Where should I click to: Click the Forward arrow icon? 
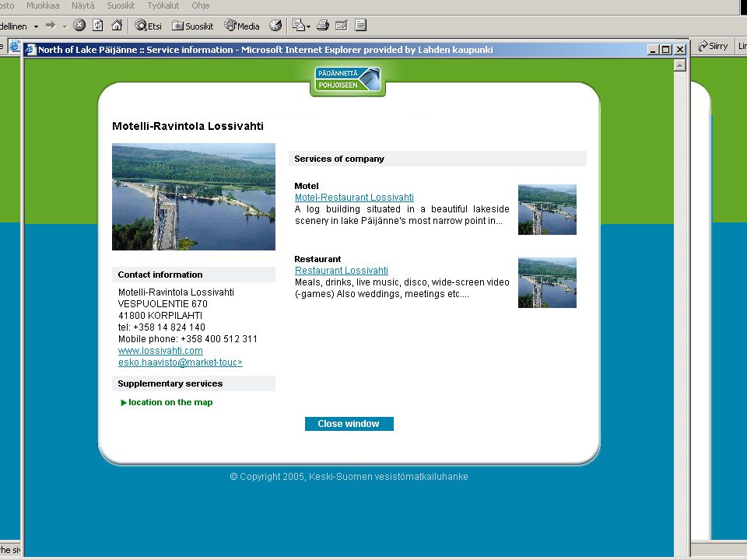coord(51,25)
